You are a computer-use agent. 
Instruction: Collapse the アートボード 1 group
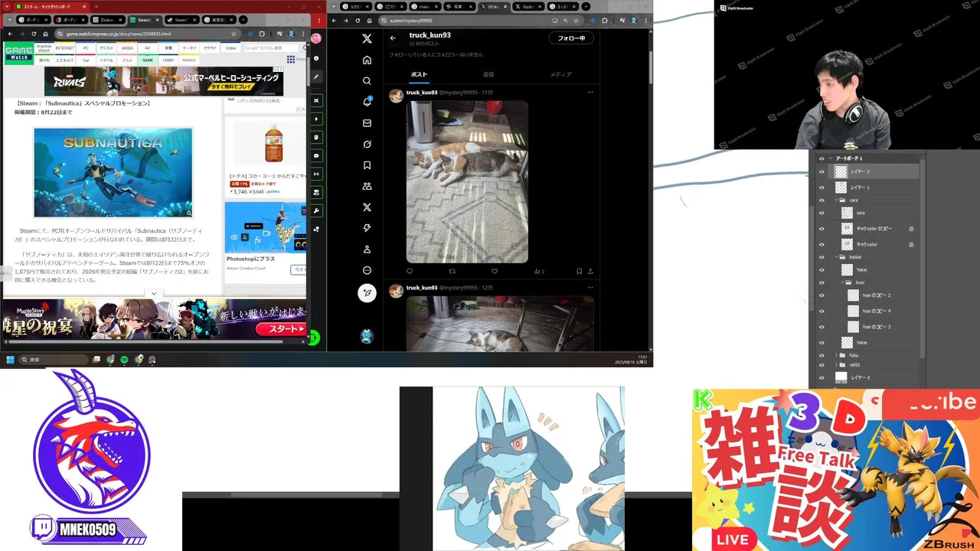click(831, 158)
